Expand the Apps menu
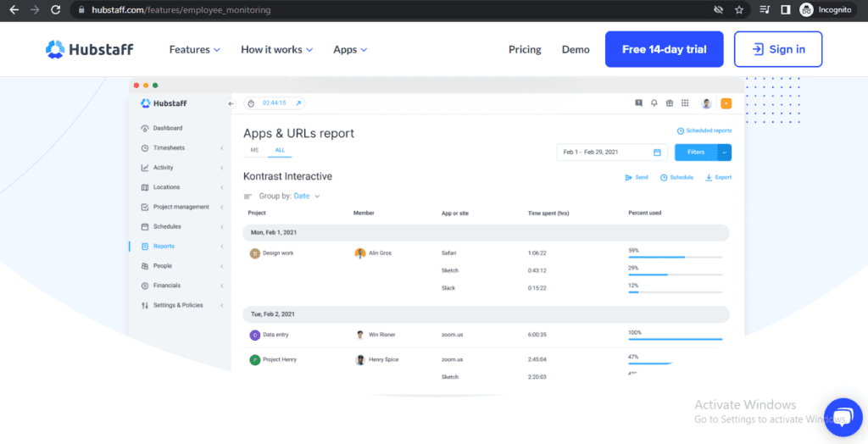The width and height of the screenshot is (868, 444). point(350,49)
